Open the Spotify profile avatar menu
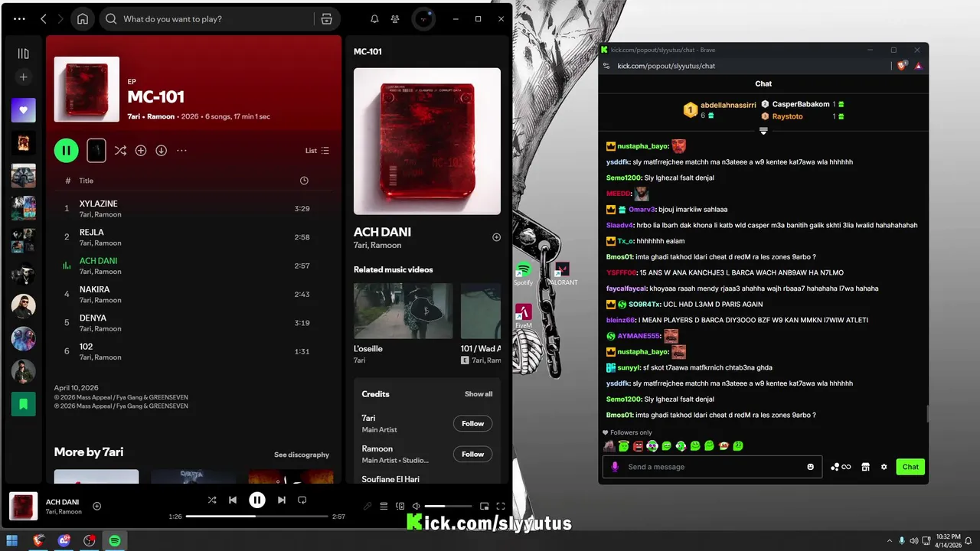The image size is (980, 551). [x=423, y=19]
